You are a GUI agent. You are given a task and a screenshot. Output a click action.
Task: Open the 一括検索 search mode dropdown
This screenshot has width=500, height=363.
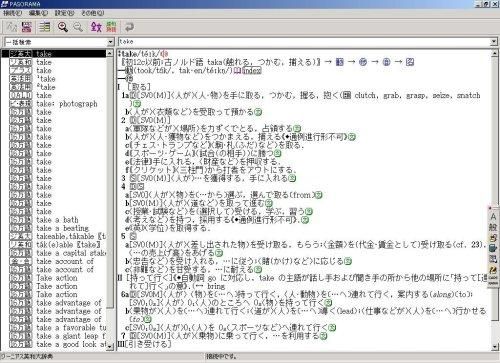tap(111, 42)
